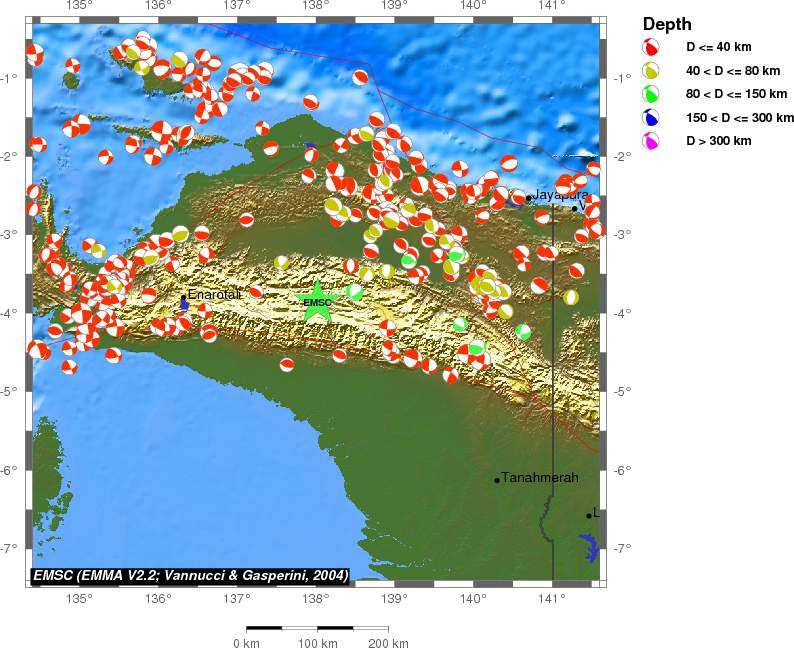This screenshot has width=794, height=648.
Task: Click the '100 km' scale bar label
Action: click(317, 643)
